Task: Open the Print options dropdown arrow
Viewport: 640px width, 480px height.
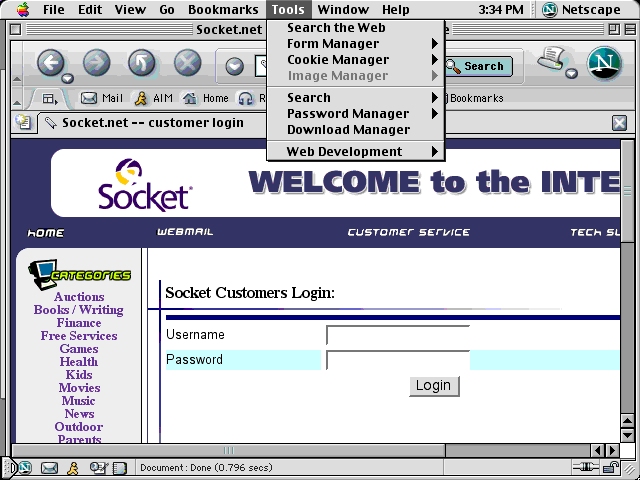Action: pos(571,73)
